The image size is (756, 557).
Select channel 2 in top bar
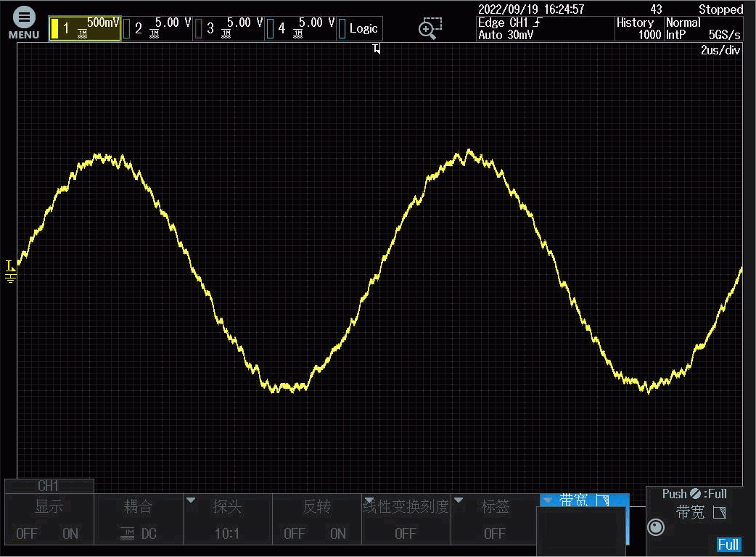click(156, 28)
